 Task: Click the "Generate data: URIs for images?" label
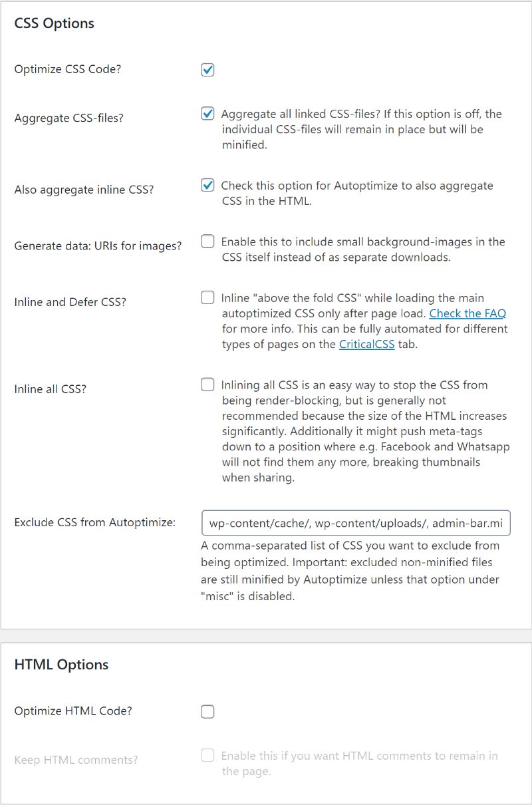97,246
